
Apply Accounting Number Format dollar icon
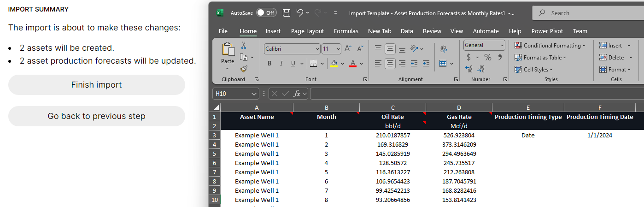[x=469, y=58]
